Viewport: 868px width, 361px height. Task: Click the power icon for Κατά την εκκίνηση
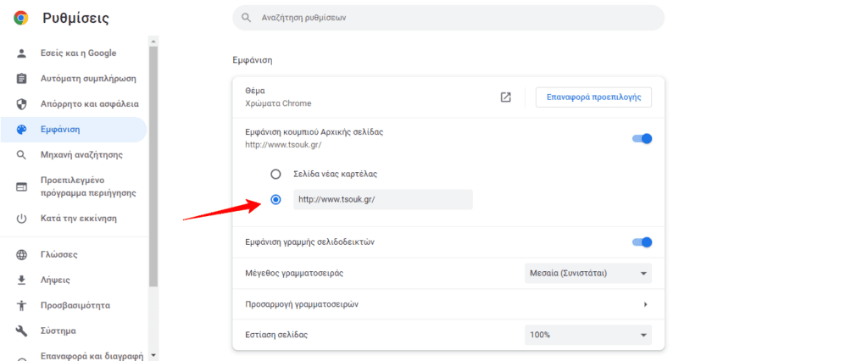22,219
